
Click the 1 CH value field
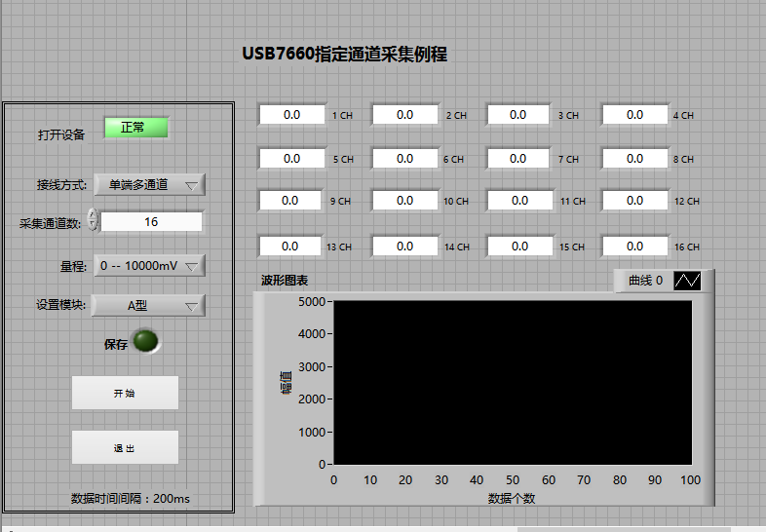(291, 115)
